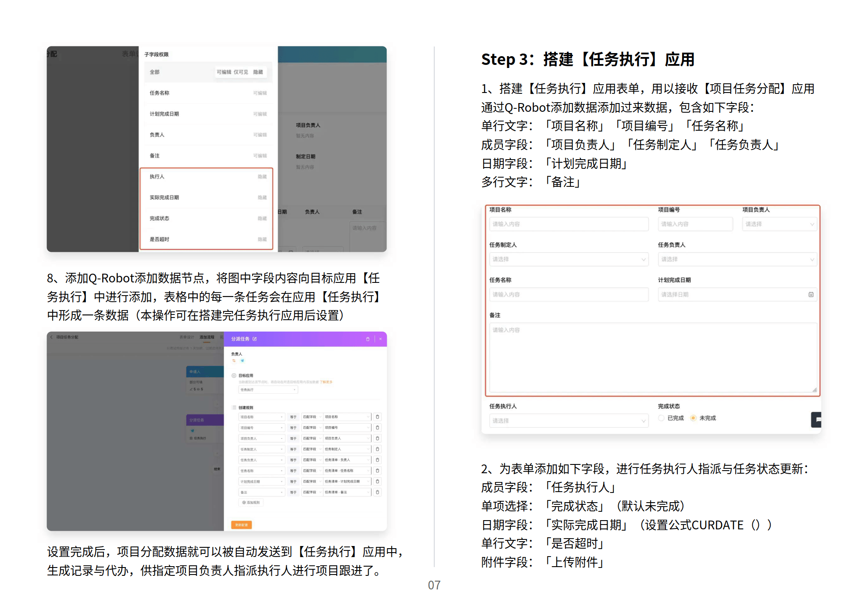Delete the 备注 rule row via its trash icon
This screenshot has height=614, width=868.
click(377, 493)
